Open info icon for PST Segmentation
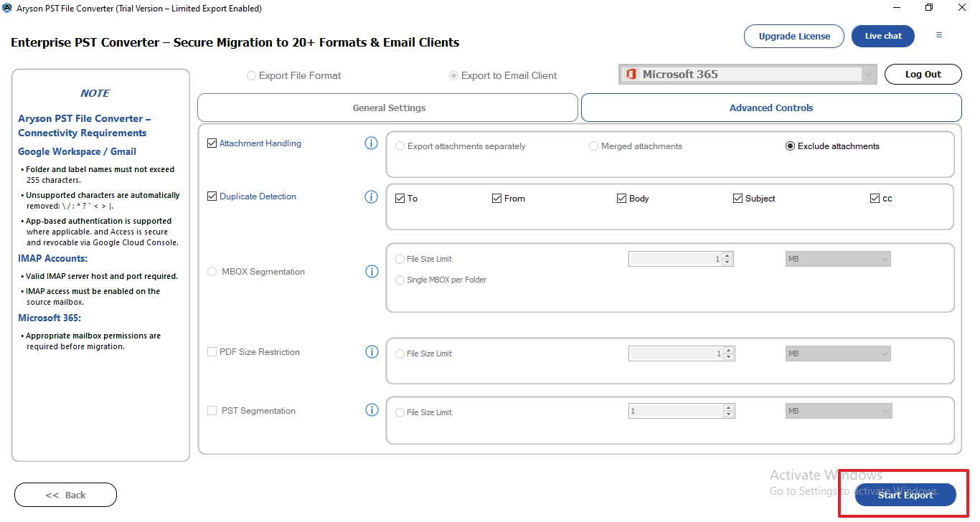This screenshot has height=522, width=980. pos(372,410)
